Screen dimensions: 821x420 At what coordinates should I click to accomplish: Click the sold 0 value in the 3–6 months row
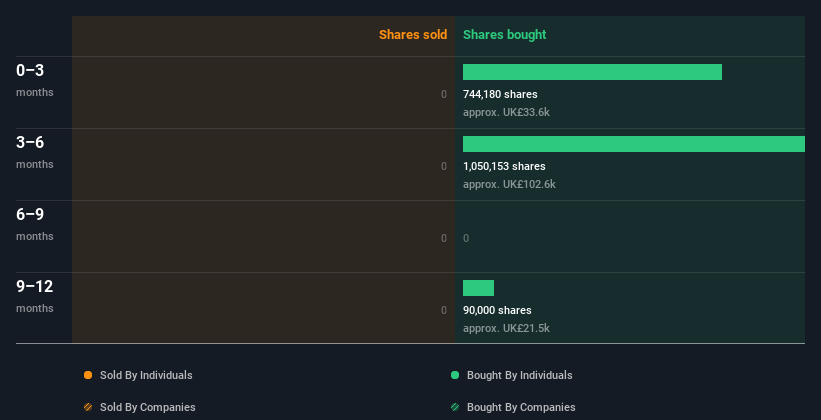pyautogui.click(x=444, y=166)
